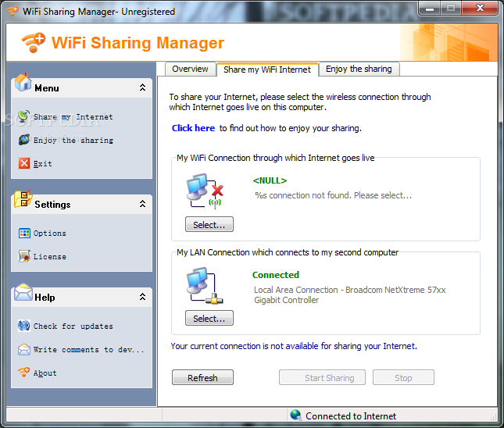Click the WiFi Sharing Manager banner logo
This screenshot has width=504, height=428.
point(34,42)
